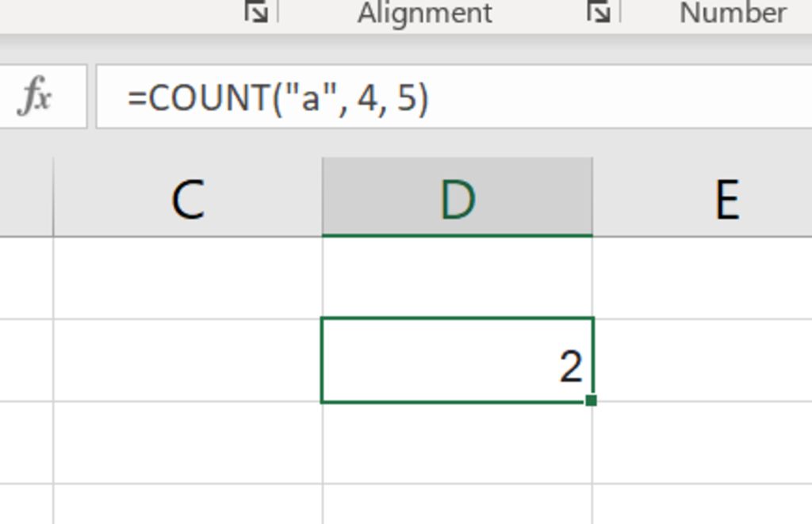Select column D header

458,197
